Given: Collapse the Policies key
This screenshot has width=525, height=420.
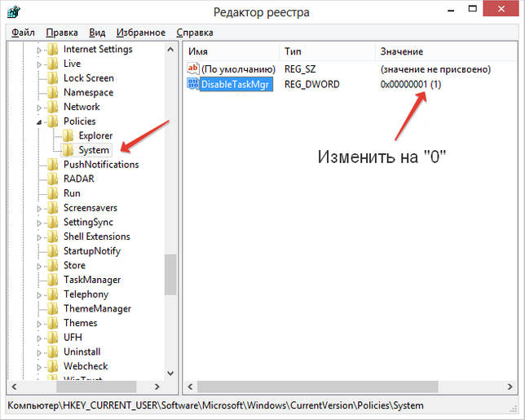Looking at the screenshot, I should 39,122.
